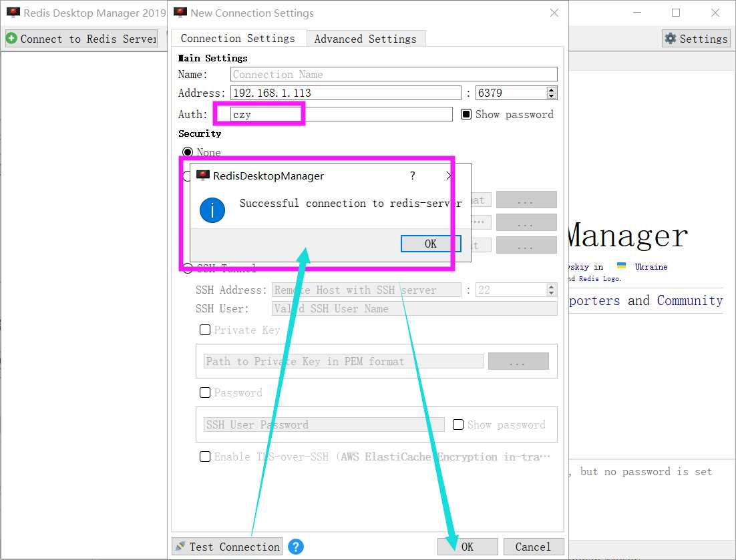Click the SSH User name field
Viewport: 736px width, 560px height.
[x=414, y=308]
